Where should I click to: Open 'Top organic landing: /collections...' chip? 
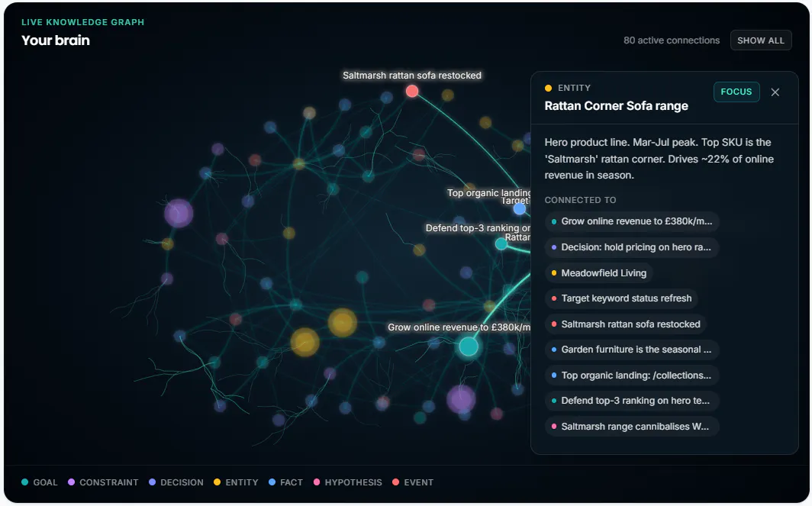click(632, 375)
